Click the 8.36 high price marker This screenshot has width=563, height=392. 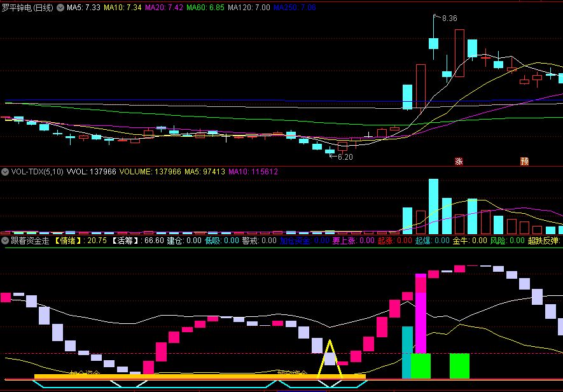point(449,18)
